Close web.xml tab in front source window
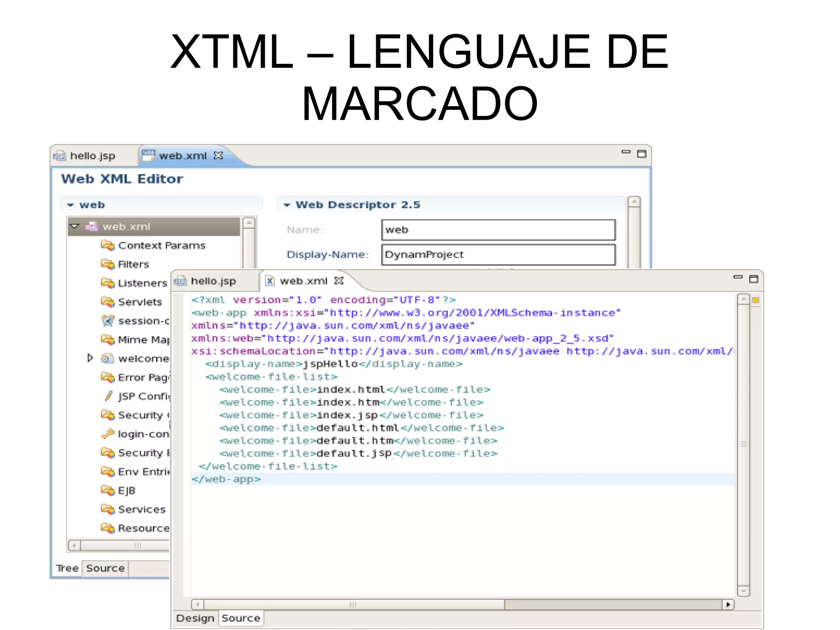This screenshot has width=840, height=630. 339,281
